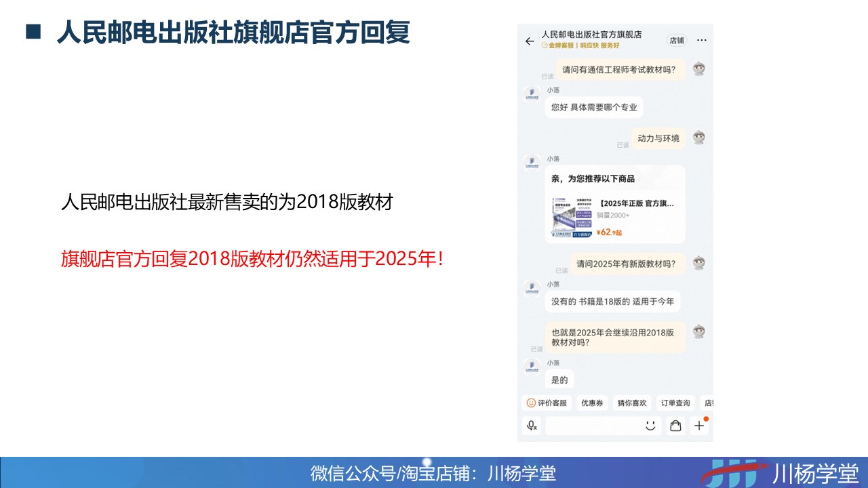Viewport: 868px width, 488px height.
Task: Click the message 请问2025年有新版教材吗？
Action: (627, 264)
